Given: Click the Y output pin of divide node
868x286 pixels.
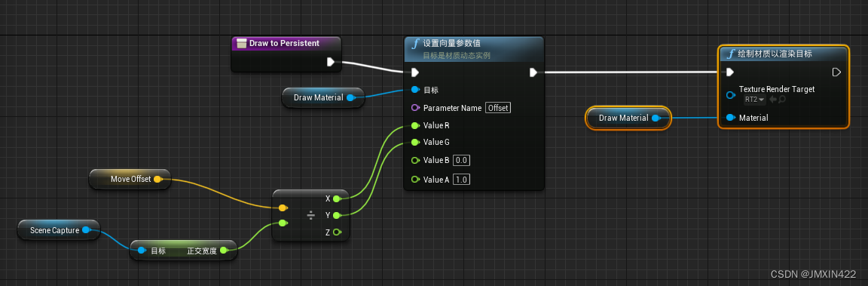Looking at the screenshot, I should pos(337,215).
